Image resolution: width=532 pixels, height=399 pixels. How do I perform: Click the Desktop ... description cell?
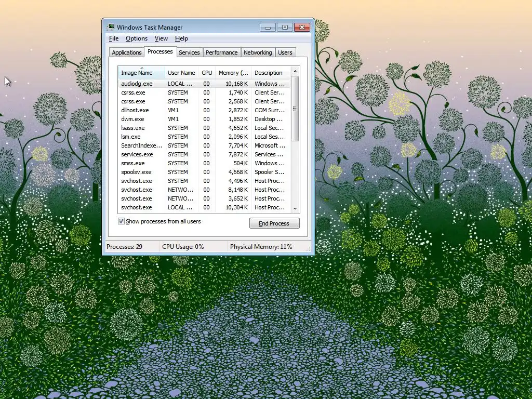tap(269, 119)
